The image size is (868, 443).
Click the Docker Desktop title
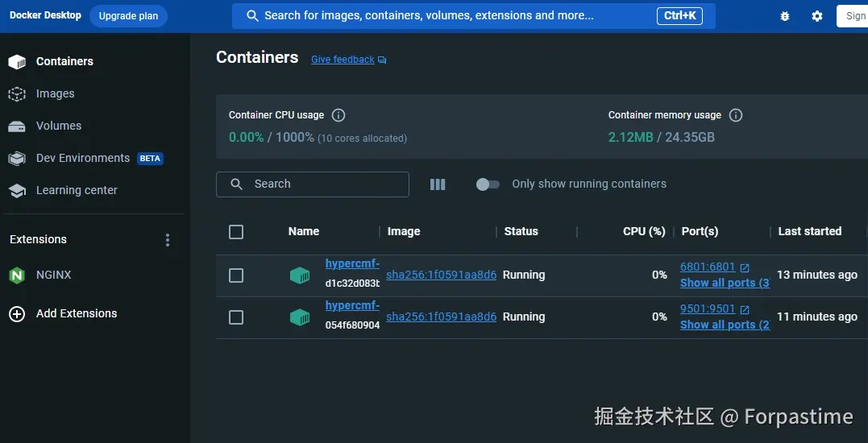pyautogui.click(x=45, y=15)
